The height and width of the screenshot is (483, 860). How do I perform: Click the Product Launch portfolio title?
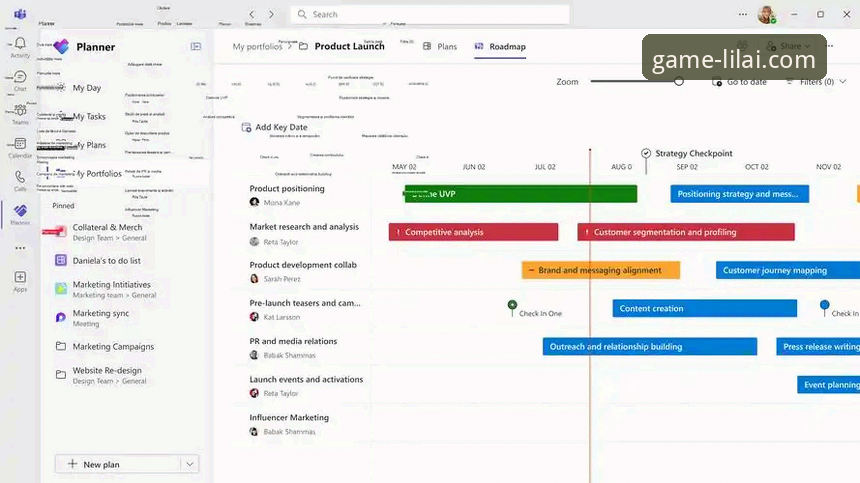(x=349, y=47)
